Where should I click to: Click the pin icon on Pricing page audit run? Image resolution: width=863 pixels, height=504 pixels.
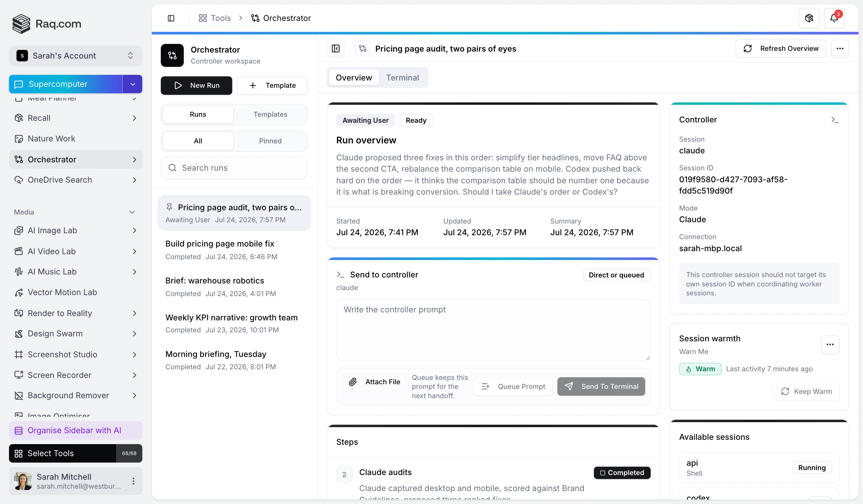coord(169,207)
